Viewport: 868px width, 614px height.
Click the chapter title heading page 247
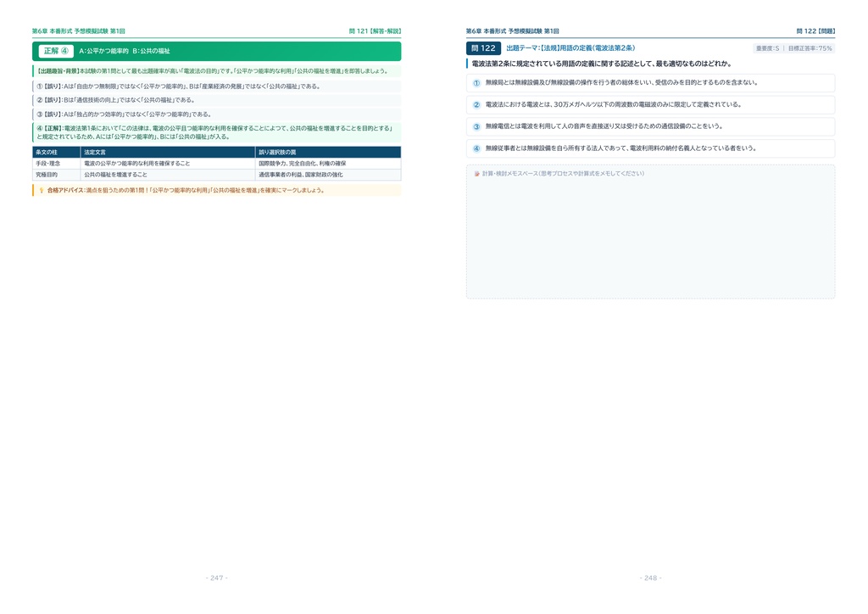[79, 31]
